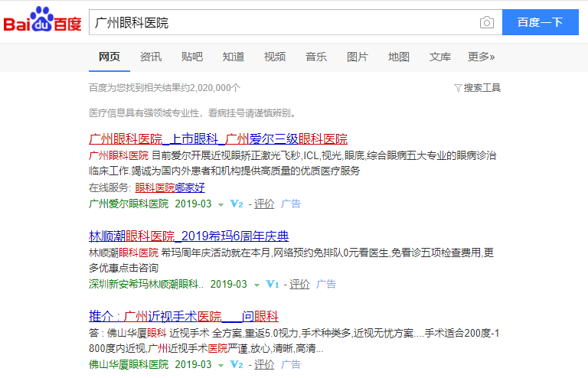Open the 林顺潮眼科医院 result title
The width and height of the screenshot is (588, 378).
coord(188,236)
